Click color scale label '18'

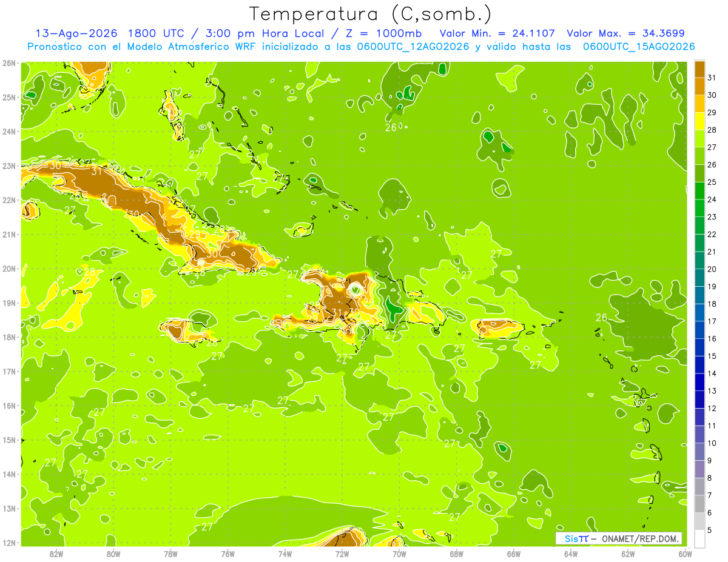pyautogui.click(x=712, y=304)
